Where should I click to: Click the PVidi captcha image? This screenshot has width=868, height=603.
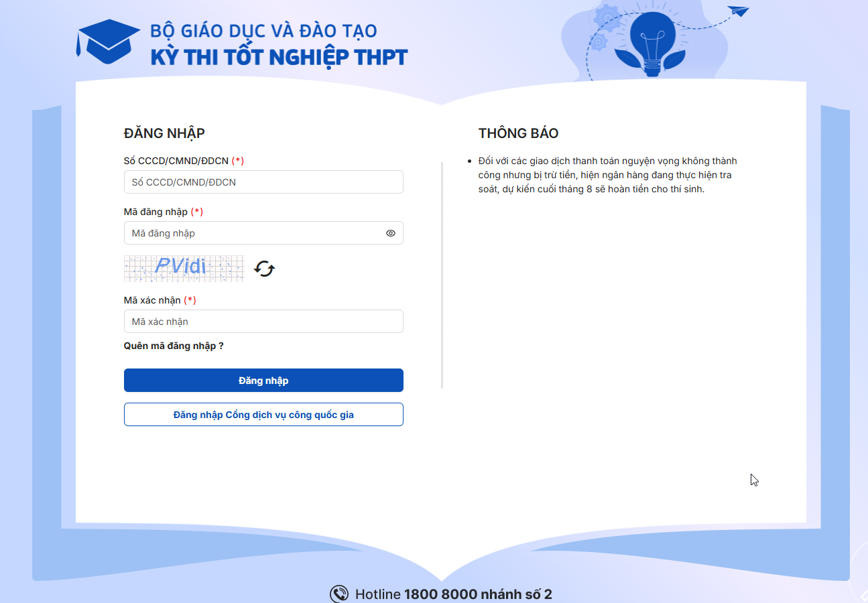click(184, 268)
